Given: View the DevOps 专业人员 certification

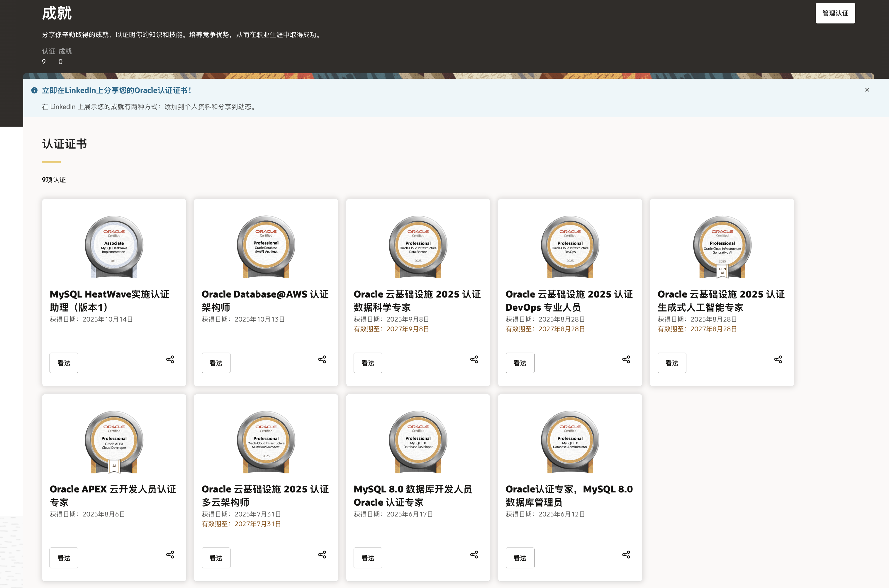Looking at the screenshot, I should pyautogui.click(x=520, y=363).
